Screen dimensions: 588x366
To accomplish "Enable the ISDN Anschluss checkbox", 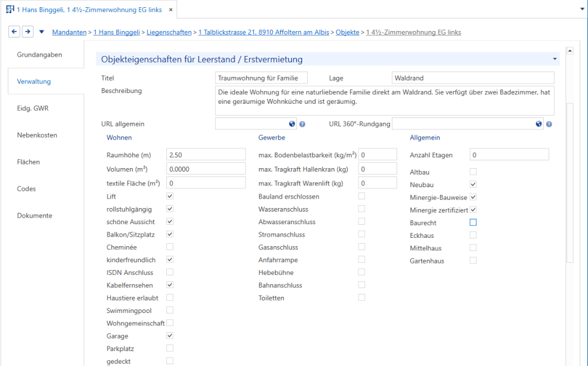I will [170, 272].
